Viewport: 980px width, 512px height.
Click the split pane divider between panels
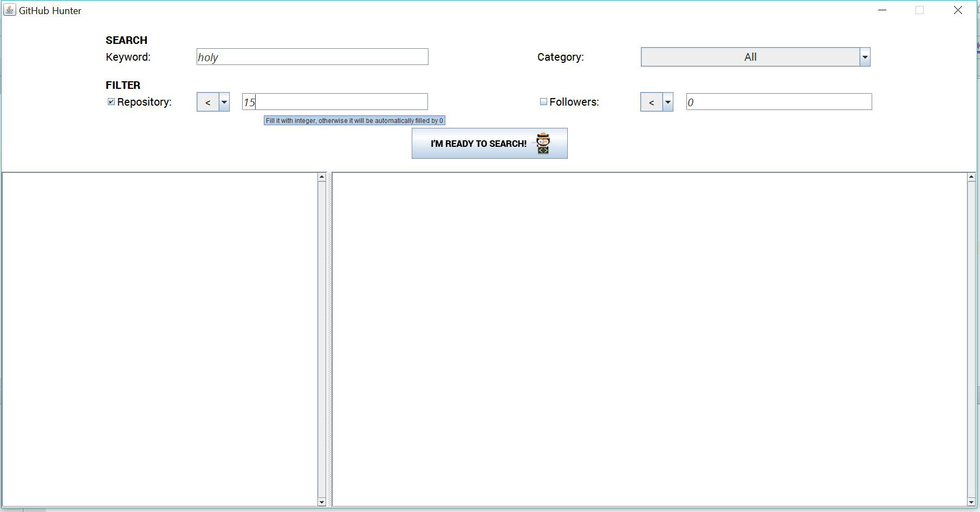click(329, 340)
